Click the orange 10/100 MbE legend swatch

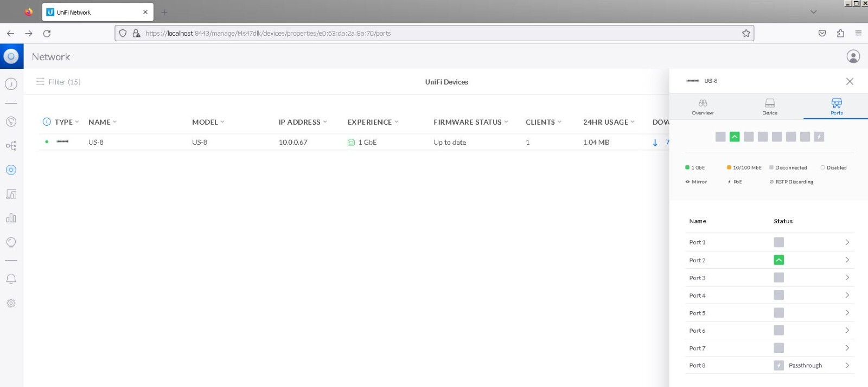click(729, 167)
